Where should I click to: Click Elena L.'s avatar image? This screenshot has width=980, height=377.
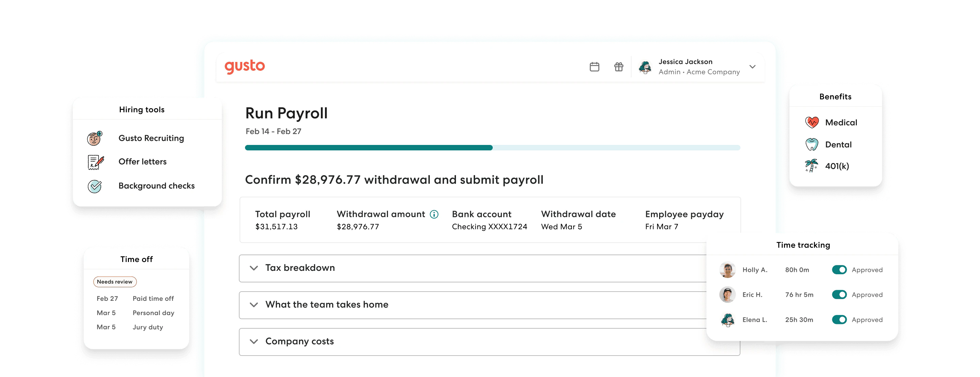[x=728, y=319]
